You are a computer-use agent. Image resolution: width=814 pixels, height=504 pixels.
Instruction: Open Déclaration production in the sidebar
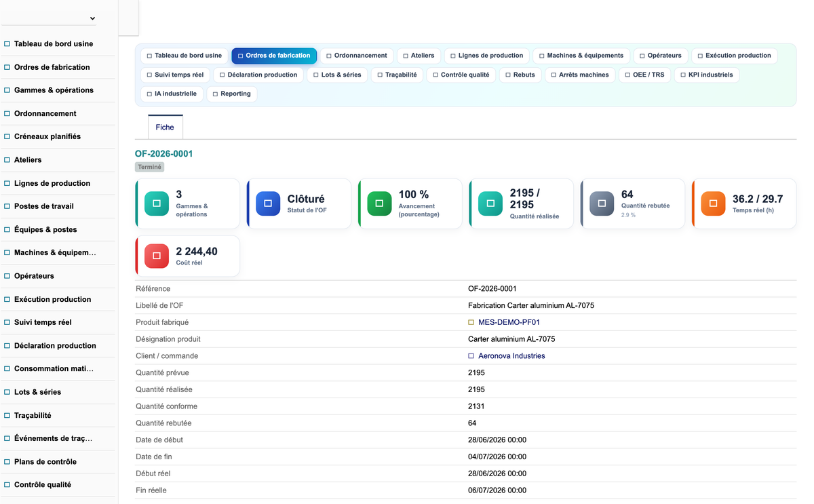tap(55, 346)
